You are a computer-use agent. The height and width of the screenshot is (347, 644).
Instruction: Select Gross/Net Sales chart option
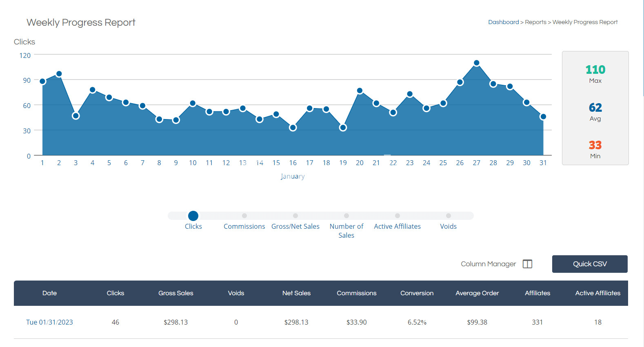click(295, 216)
